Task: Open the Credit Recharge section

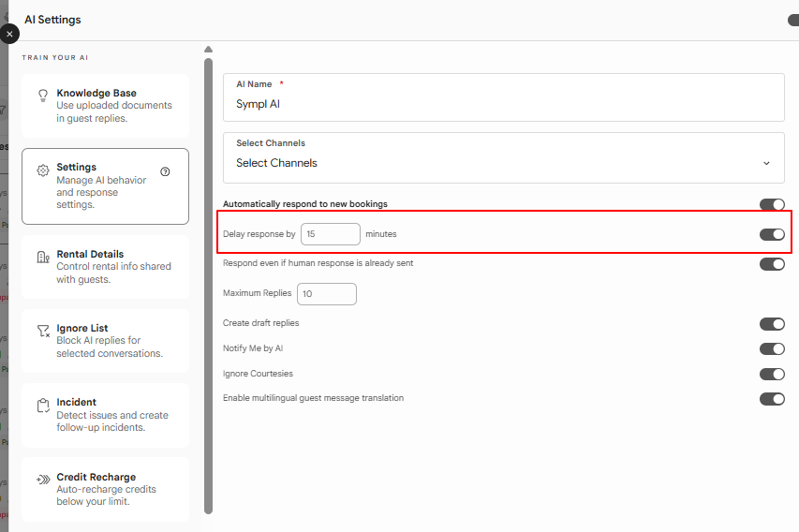Action: 106,489
